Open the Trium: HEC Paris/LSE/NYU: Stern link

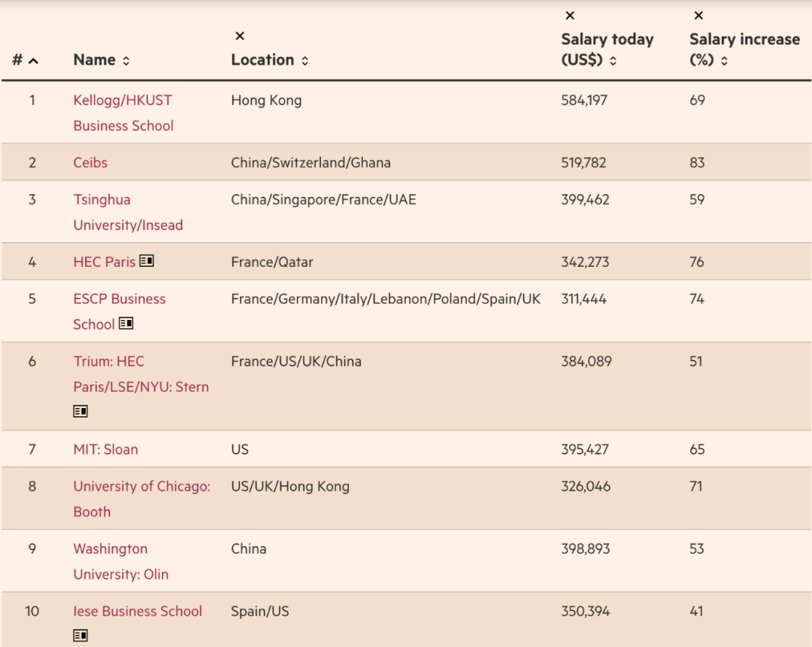pos(141,374)
